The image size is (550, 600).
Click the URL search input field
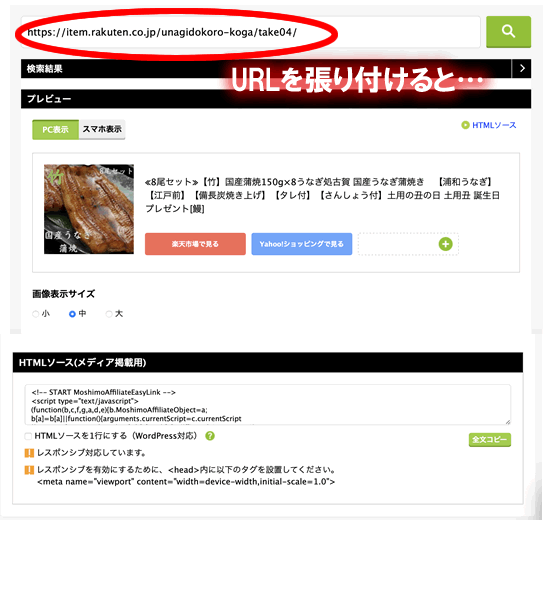click(251, 32)
